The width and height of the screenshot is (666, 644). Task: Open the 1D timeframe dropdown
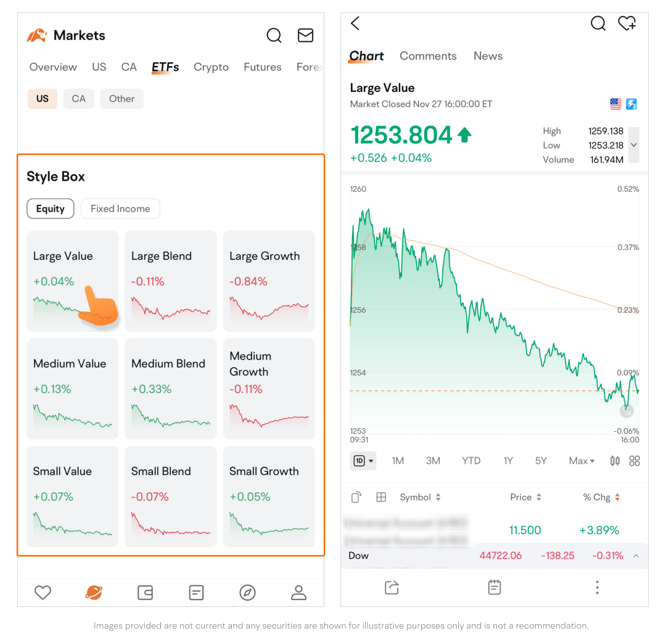pyautogui.click(x=363, y=461)
